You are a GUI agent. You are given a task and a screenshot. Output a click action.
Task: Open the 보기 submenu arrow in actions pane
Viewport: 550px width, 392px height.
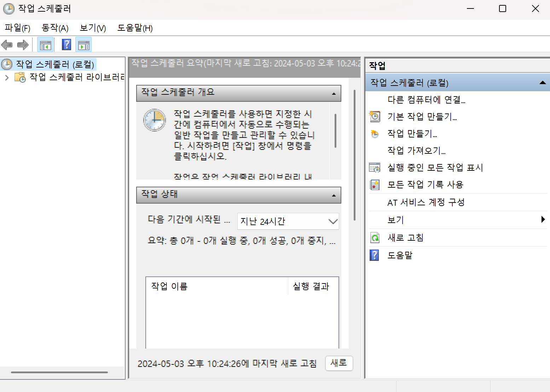pyautogui.click(x=543, y=220)
